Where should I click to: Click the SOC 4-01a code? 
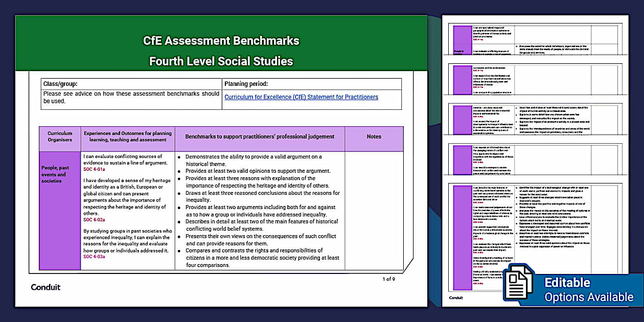pos(94,169)
